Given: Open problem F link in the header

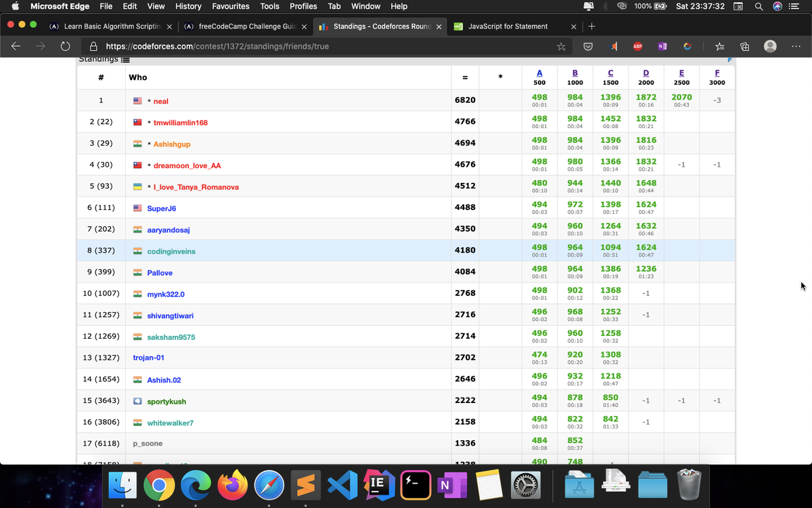Looking at the screenshot, I should 717,72.
